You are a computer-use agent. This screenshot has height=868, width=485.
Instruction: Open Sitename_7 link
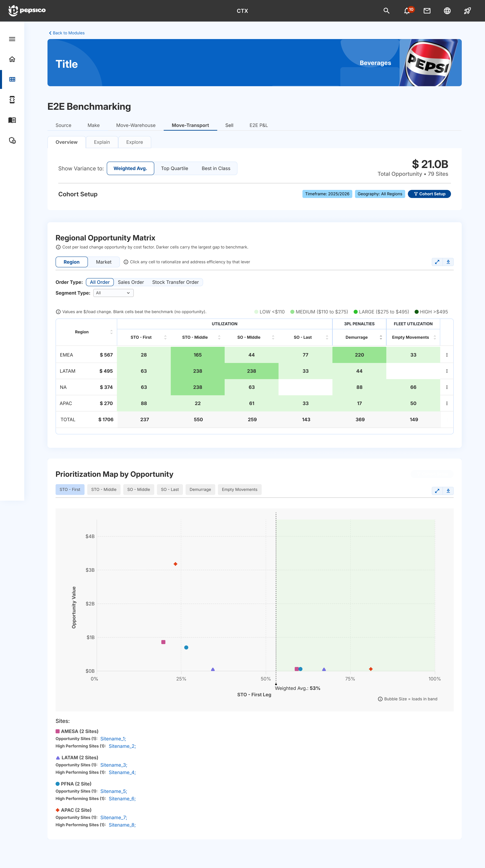click(x=114, y=817)
